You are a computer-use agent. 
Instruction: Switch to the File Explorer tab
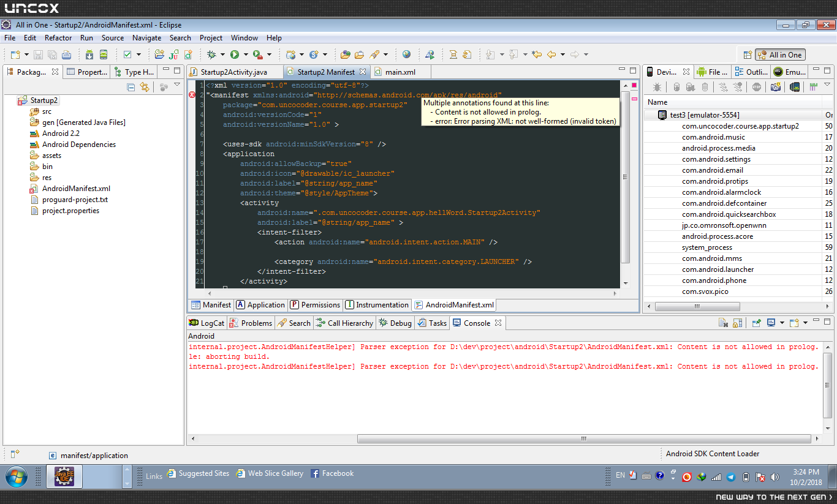click(x=712, y=72)
